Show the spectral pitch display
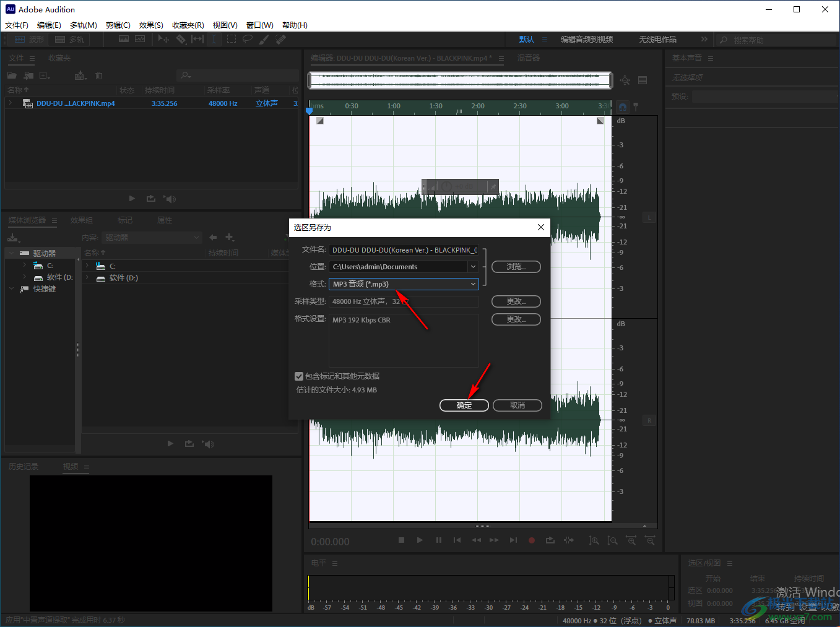This screenshot has height=627, width=840. 140,39
